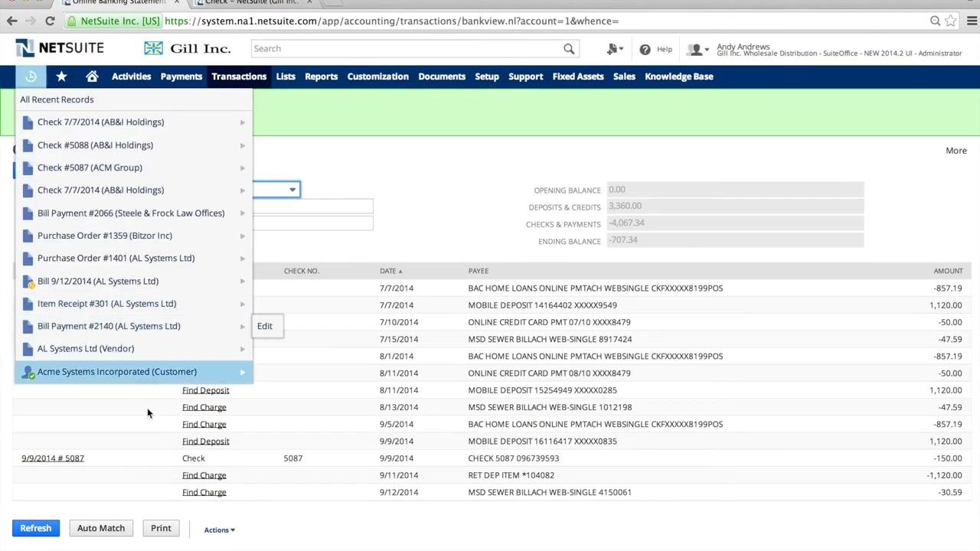Click the NetSuite logo
The width and height of the screenshot is (980, 551).
coord(60,48)
